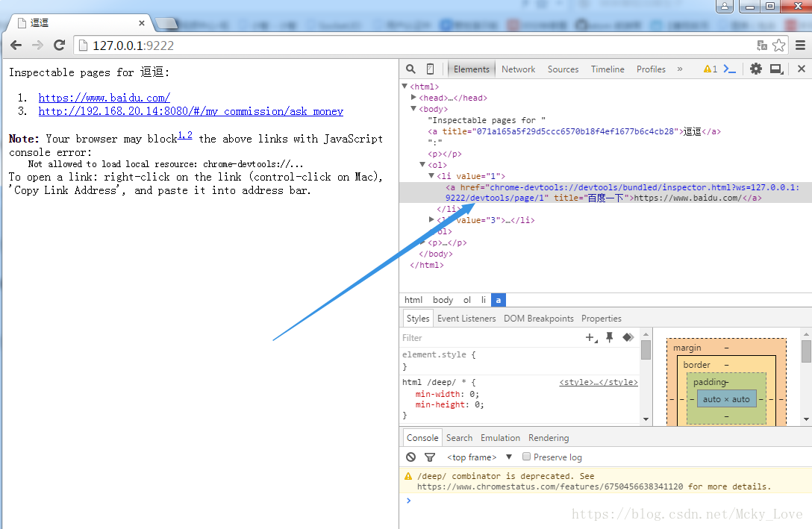Viewport: 812px width, 529px height.
Task: Click the address bar showing 127.0.0.1:9222
Action: (414, 46)
